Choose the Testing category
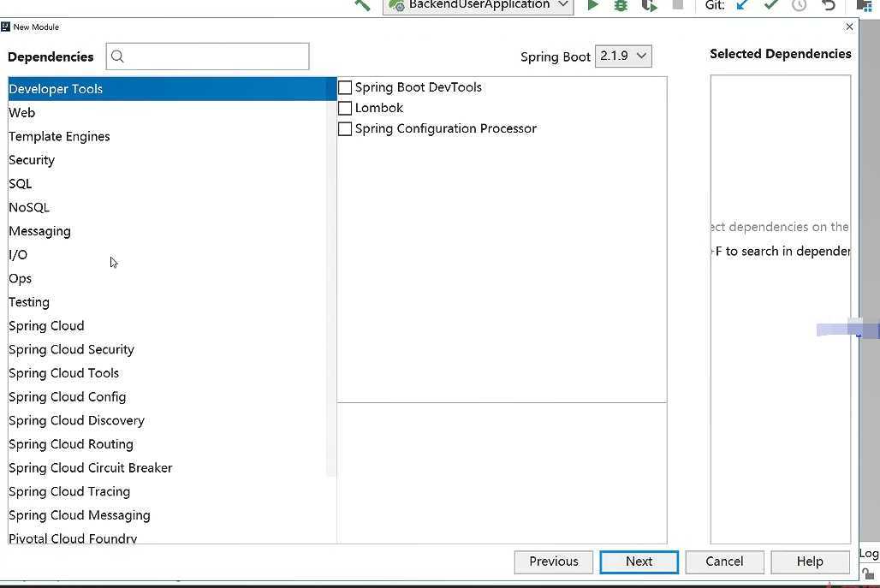 167,302
